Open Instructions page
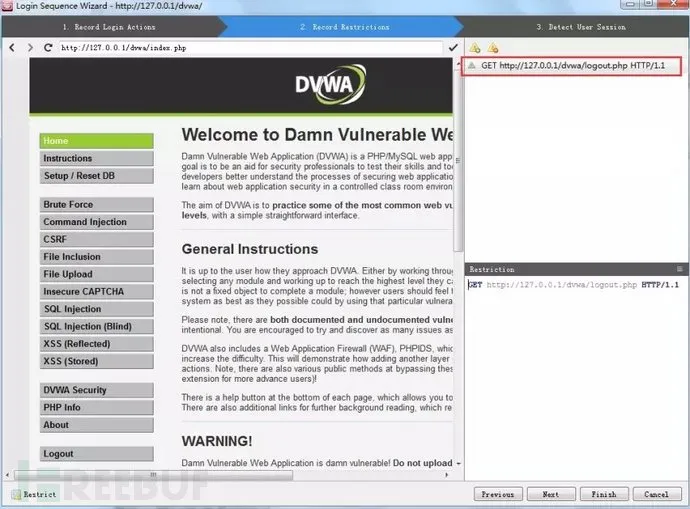The image size is (690, 509). point(96,158)
